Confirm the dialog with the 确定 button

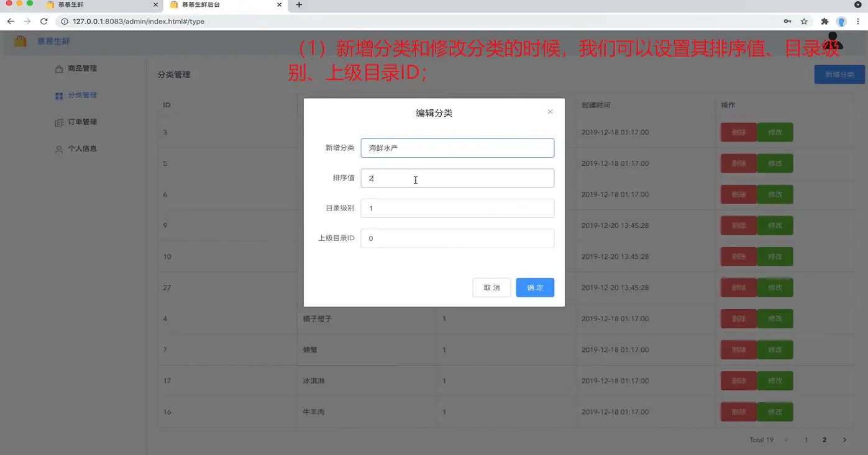coord(535,287)
